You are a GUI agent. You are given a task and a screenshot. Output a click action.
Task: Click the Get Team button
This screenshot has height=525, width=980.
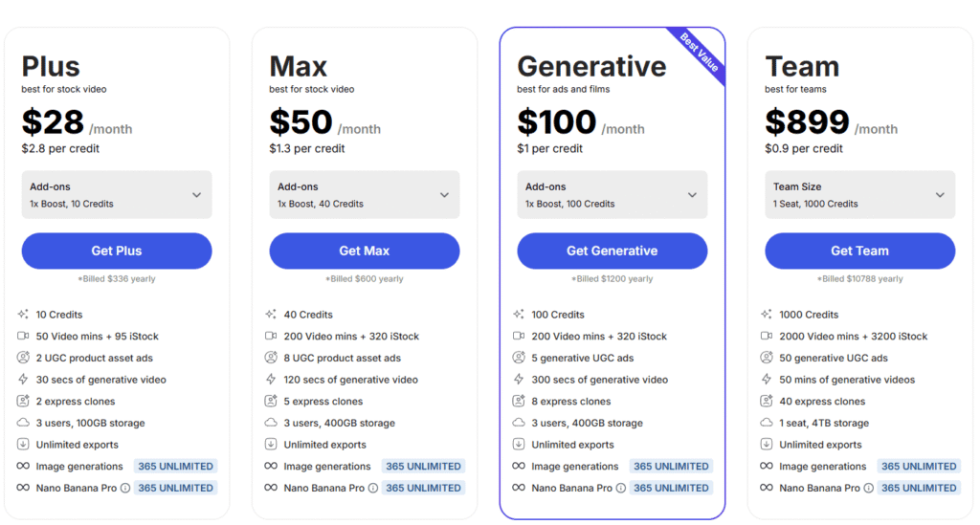coord(860,251)
